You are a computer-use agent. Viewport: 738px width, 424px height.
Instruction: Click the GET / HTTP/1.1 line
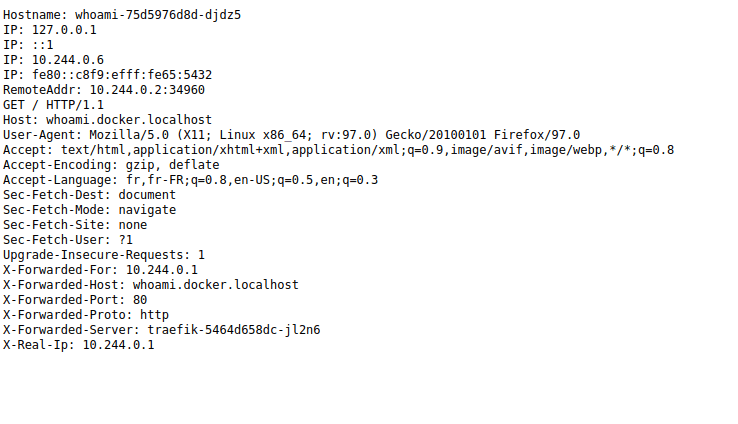53,105
